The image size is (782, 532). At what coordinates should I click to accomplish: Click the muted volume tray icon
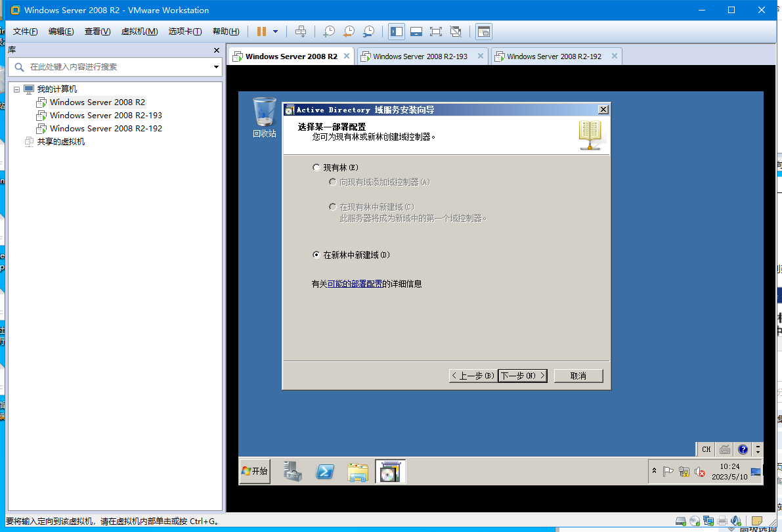tap(700, 472)
